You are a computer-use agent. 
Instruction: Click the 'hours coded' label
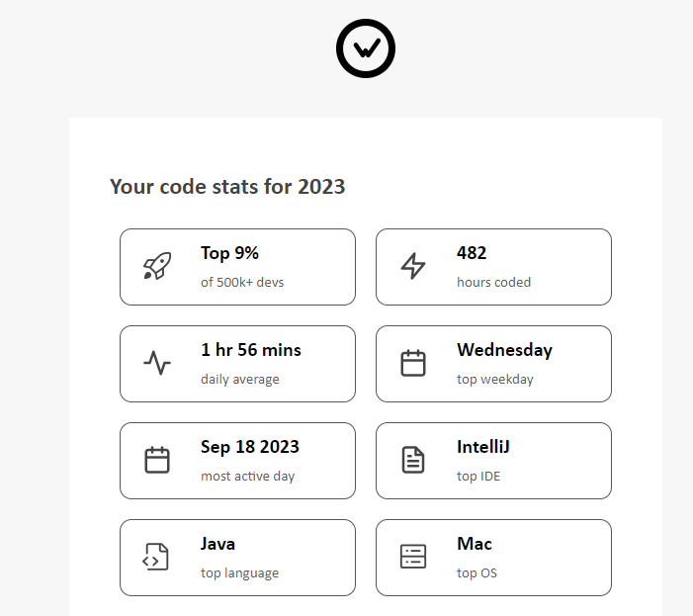[493, 282]
